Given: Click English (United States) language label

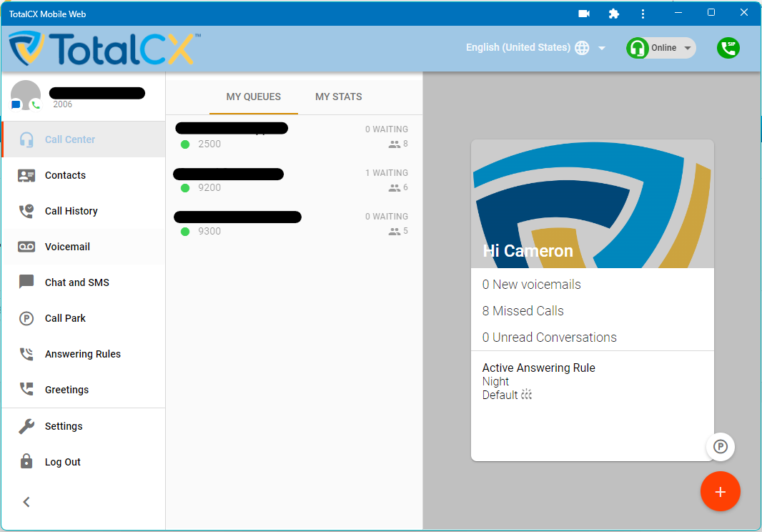Looking at the screenshot, I should [x=518, y=47].
